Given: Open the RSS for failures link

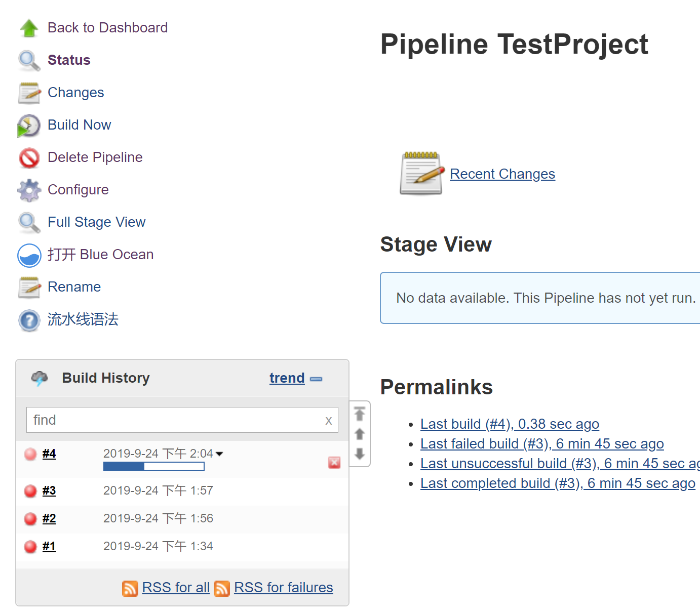Looking at the screenshot, I should (x=283, y=587).
